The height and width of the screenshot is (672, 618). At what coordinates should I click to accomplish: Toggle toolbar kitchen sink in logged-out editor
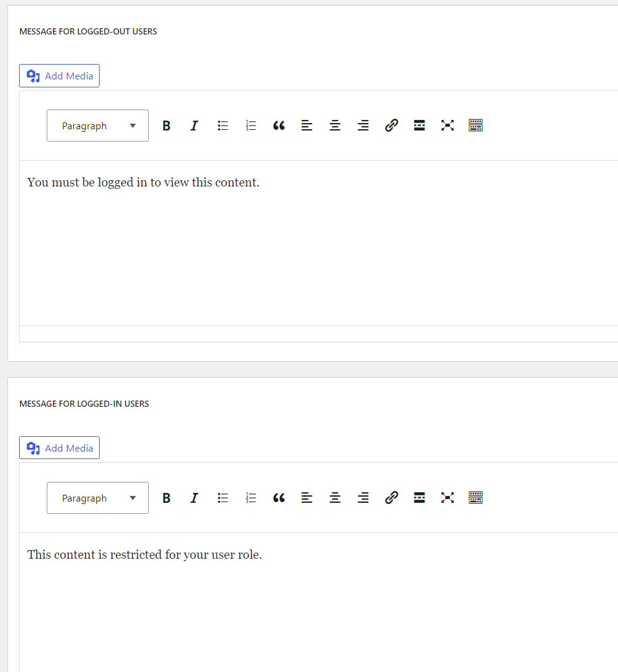pos(475,126)
